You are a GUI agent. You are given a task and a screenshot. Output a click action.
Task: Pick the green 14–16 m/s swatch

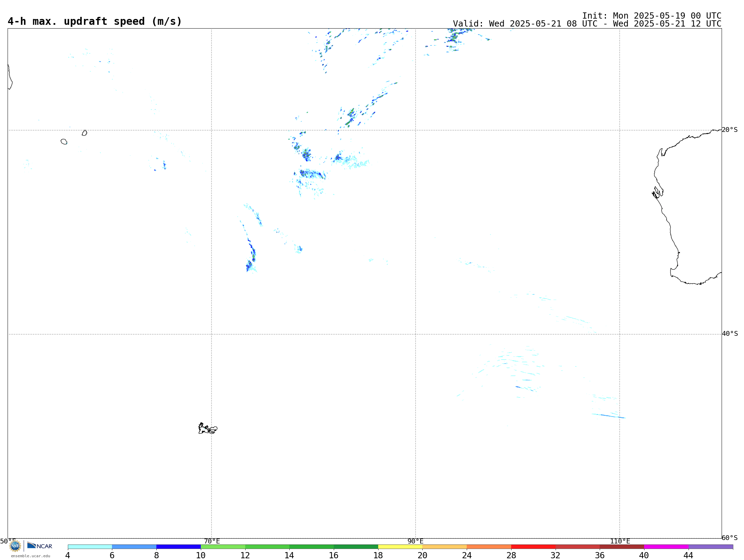312,547
